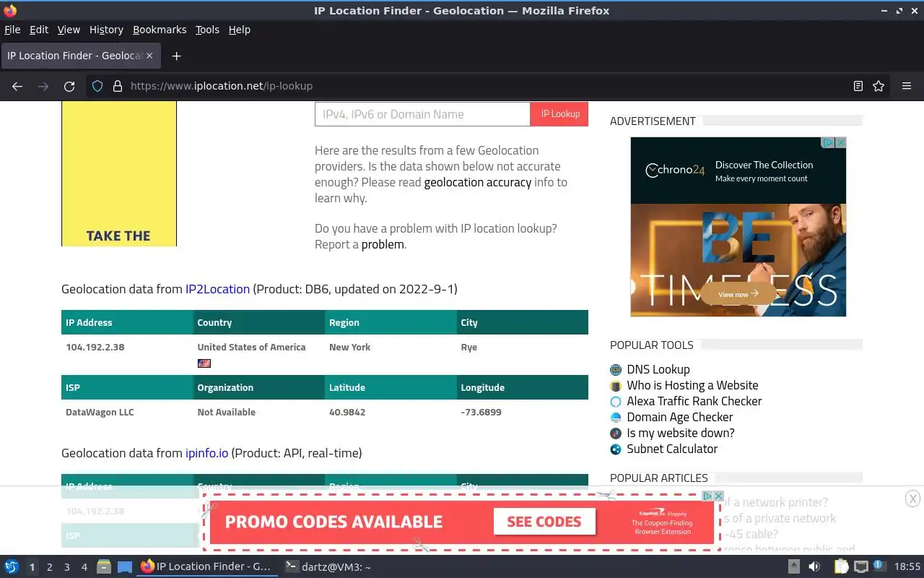Image resolution: width=924 pixels, height=578 pixels.
Task: Click the Is my website down icon
Action: click(616, 433)
